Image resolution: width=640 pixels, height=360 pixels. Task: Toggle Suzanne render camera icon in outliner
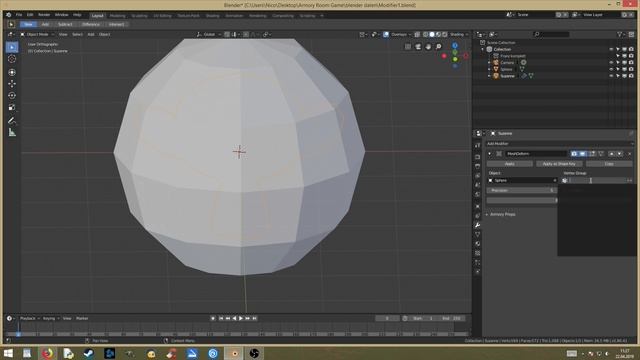[631, 76]
